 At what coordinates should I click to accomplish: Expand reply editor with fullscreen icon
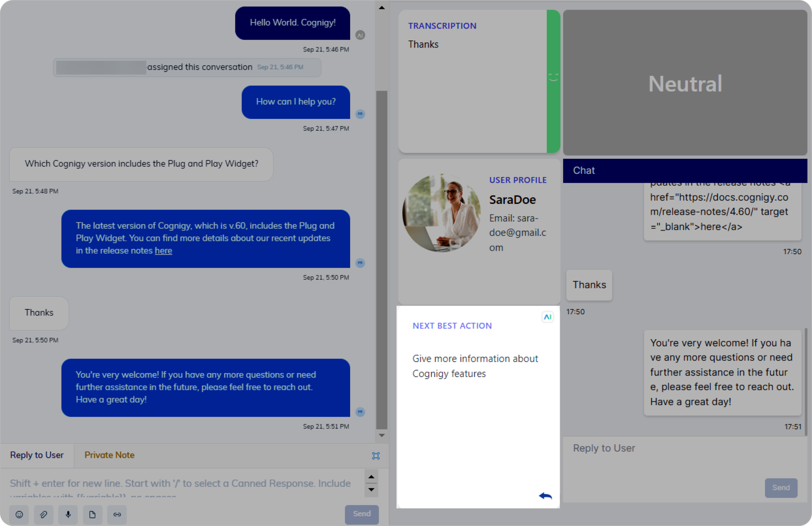pos(376,456)
